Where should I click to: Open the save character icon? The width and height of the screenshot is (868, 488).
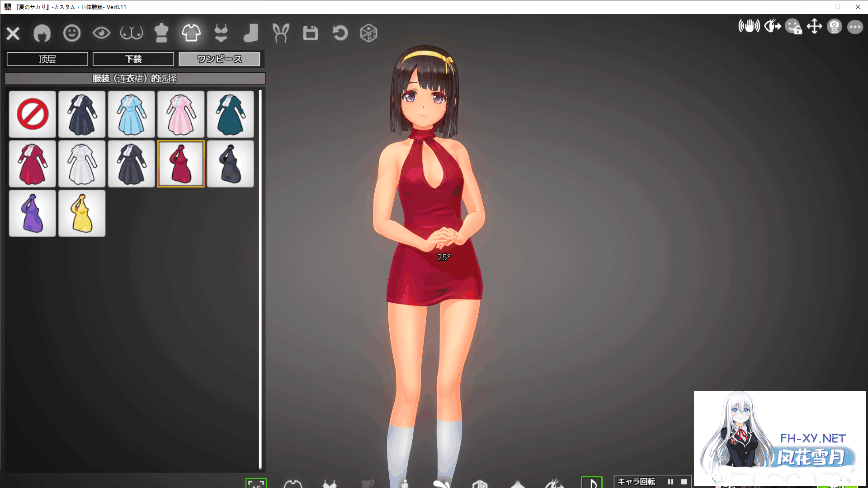coord(310,33)
